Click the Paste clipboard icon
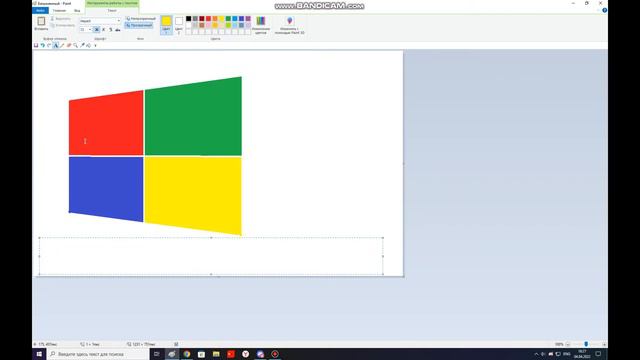 pyautogui.click(x=41, y=21)
